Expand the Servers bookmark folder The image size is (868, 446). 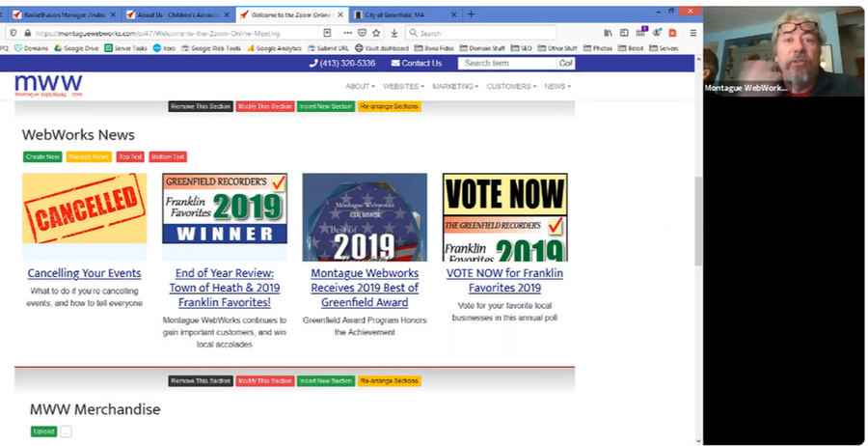tap(664, 48)
